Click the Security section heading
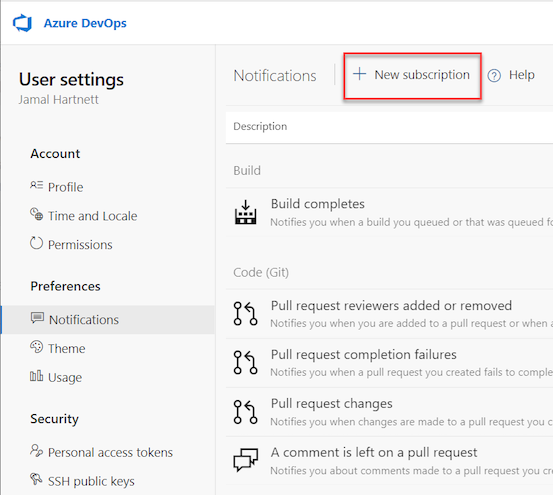The height and width of the screenshot is (495, 553). coord(54,419)
